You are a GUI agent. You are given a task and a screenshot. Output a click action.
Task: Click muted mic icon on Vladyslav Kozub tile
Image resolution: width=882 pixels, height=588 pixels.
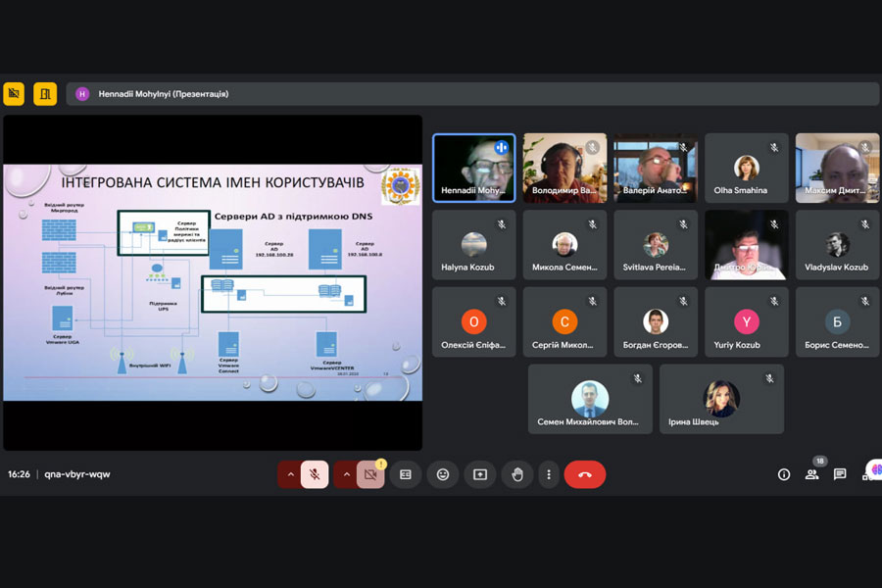click(865, 224)
